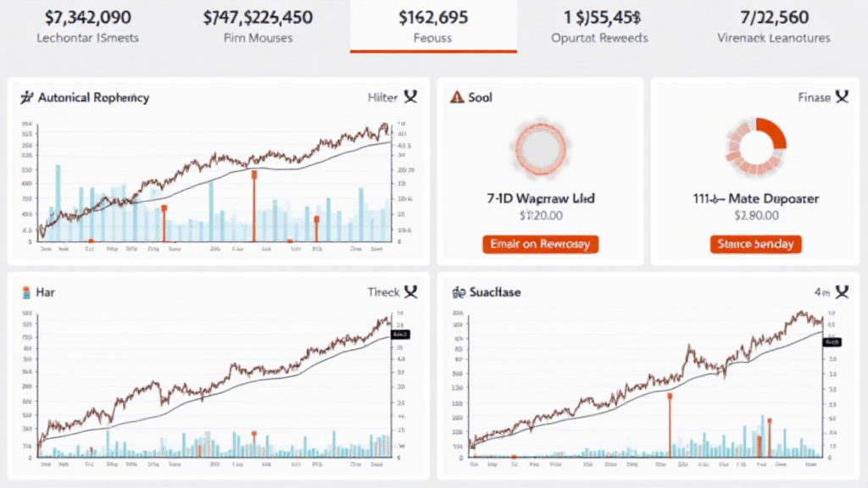868x488 pixels.
Task: Click the Emair on Rewrosey button
Action: coord(541,243)
